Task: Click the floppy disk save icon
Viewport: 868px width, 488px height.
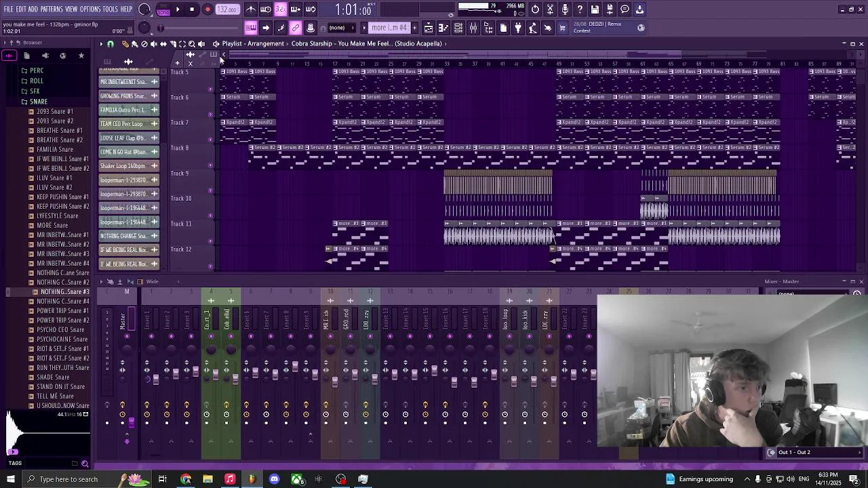Action: click(x=595, y=9)
